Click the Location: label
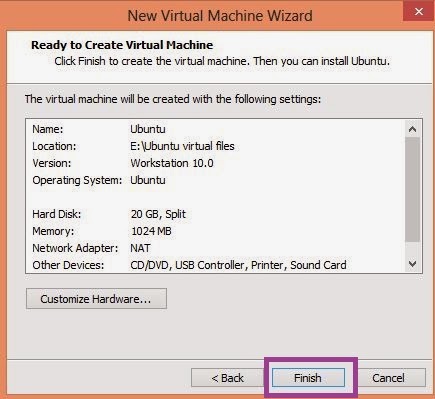Viewport: 435px width, 399px height. tap(54, 146)
